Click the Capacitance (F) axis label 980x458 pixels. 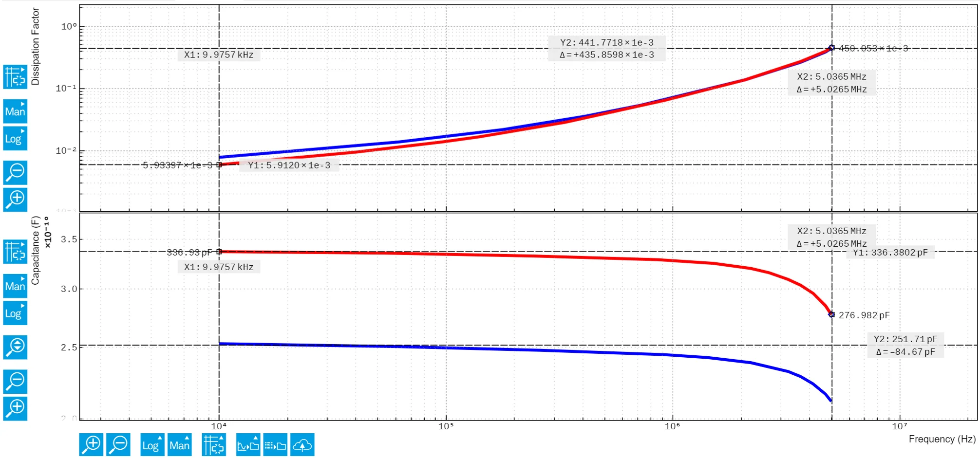click(x=36, y=251)
